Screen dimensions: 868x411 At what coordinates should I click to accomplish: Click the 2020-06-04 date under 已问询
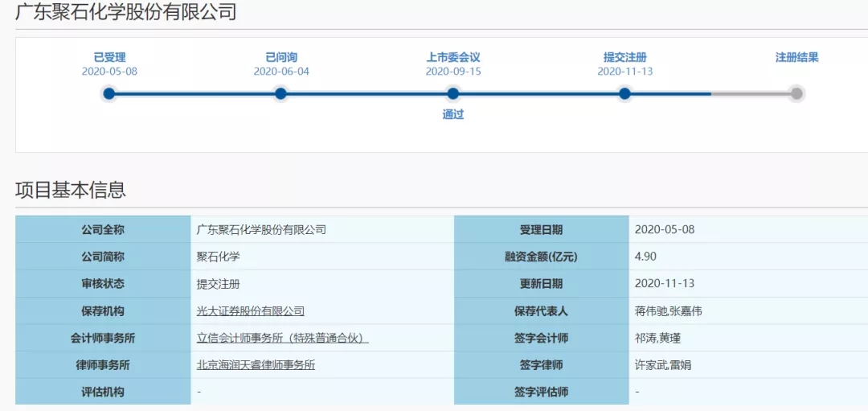[x=281, y=72]
